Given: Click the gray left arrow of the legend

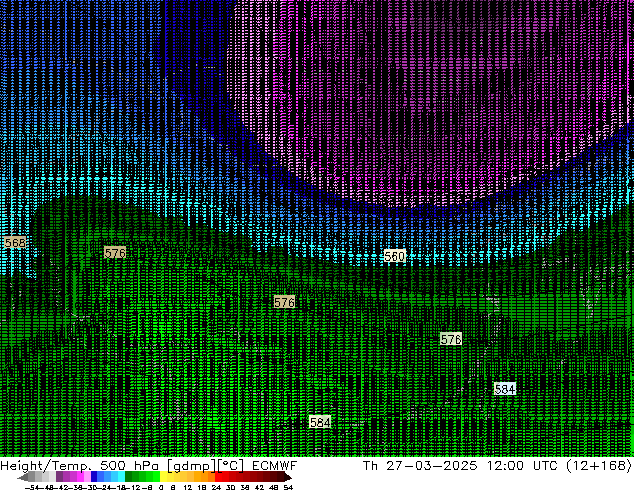Looking at the screenshot, I should coord(23,478).
